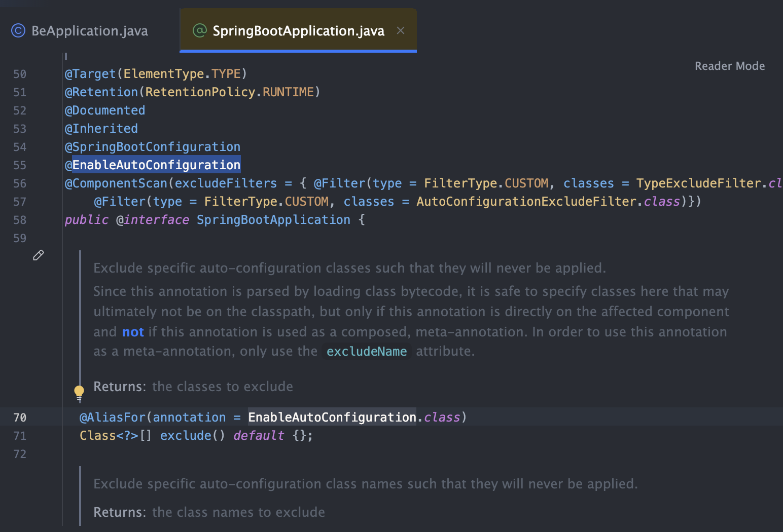This screenshot has width=783, height=532.
Task: Click the @SpringBootConfiguration annotation
Action: [153, 147]
